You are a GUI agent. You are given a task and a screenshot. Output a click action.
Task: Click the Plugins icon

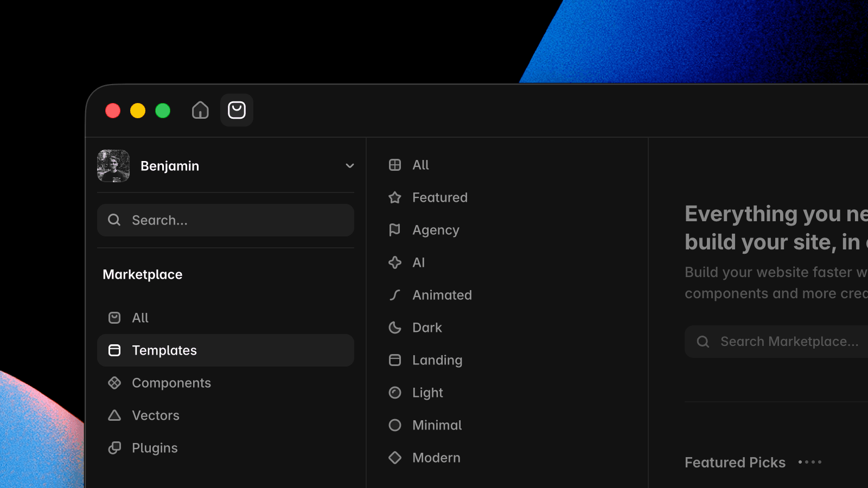pos(114,448)
